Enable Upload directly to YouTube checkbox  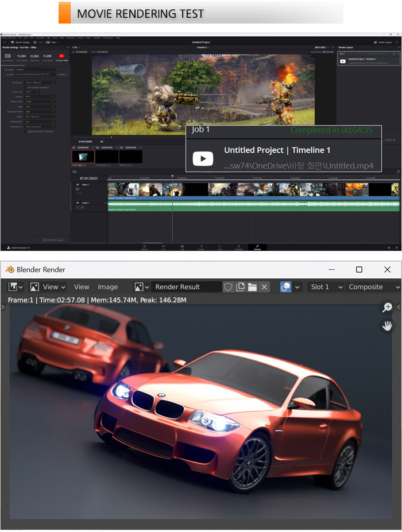pyautogui.click(x=25, y=131)
